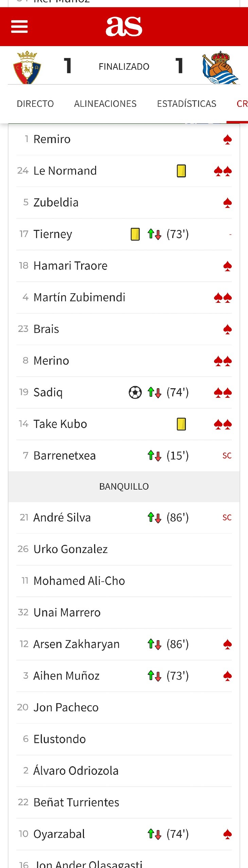
Task: Open the hamburger menu
Action: [19, 26]
